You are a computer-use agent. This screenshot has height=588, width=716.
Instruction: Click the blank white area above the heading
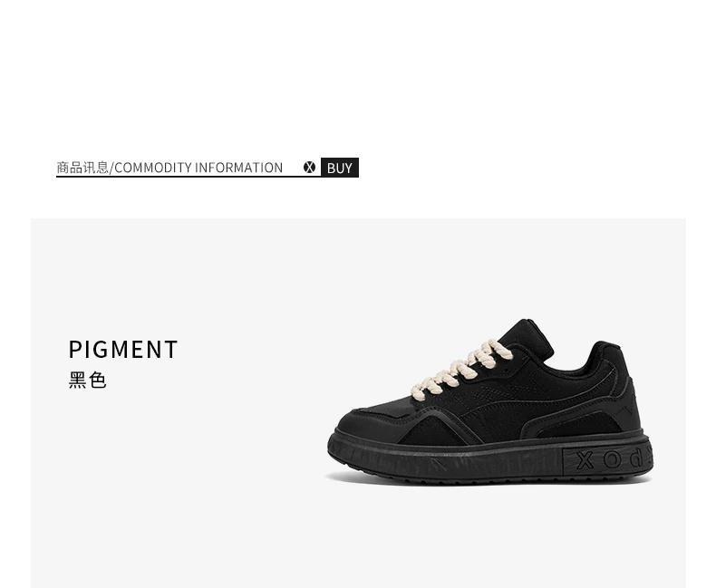pyautogui.click(x=358, y=73)
